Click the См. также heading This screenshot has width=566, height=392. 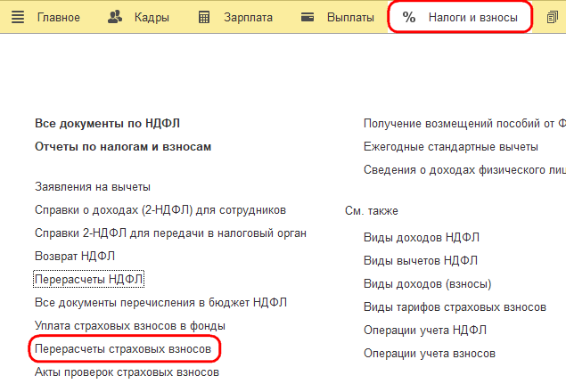372,211
